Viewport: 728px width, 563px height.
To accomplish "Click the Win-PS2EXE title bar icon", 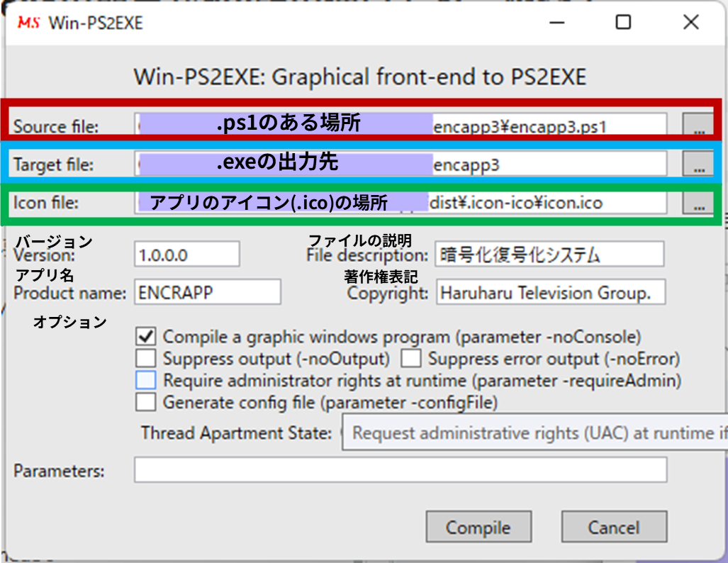I will click(28, 22).
